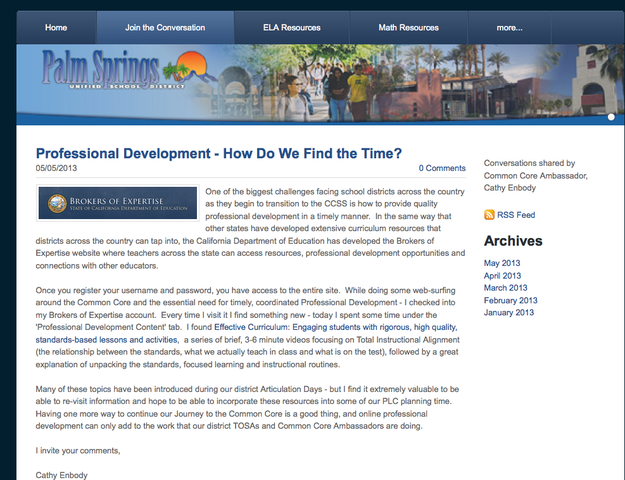Screen dimensions: 625x480
Task: Open February 2013 archive
Action: [511, 301]
